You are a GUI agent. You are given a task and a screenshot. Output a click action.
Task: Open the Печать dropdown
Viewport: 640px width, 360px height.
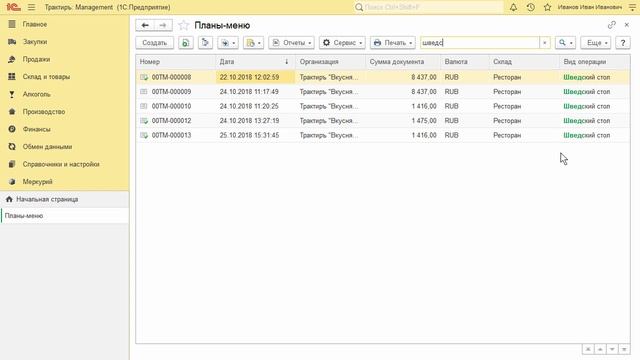point(393,43)
